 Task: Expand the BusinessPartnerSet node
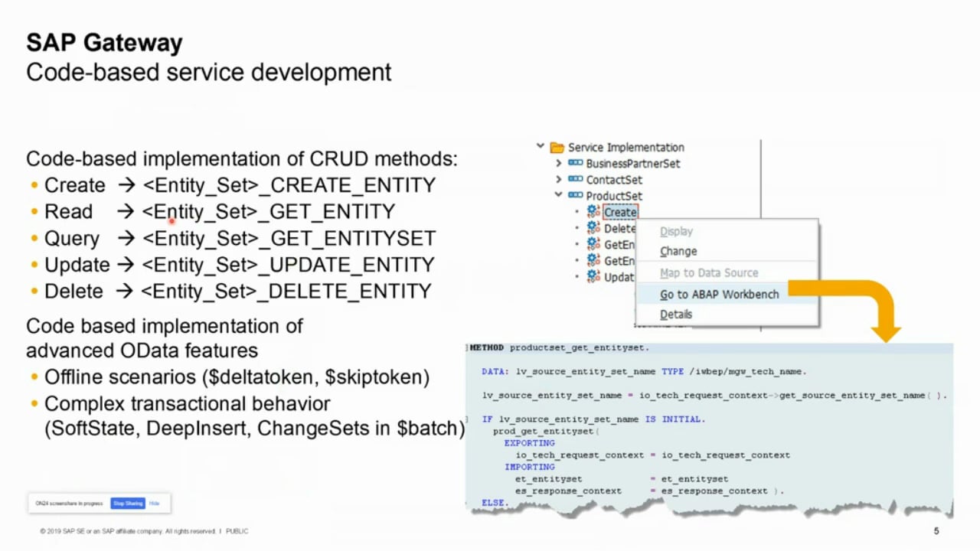[x=558, y=163]
